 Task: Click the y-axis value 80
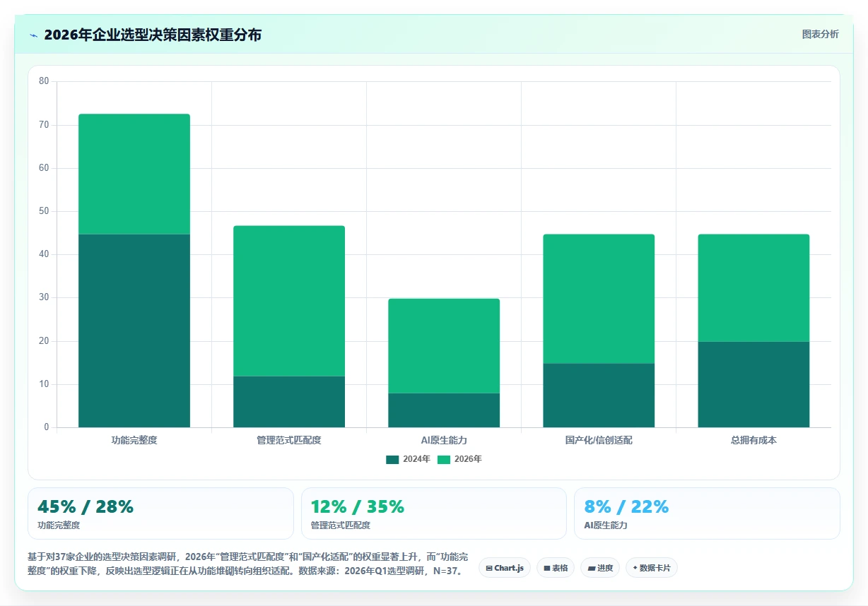coord(44,81)
